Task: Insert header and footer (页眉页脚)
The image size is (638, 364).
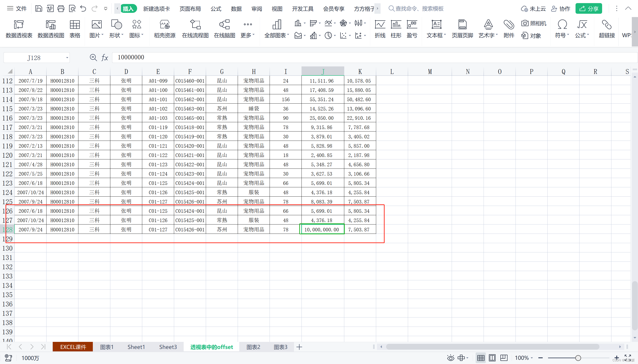Action: point(462,29)
